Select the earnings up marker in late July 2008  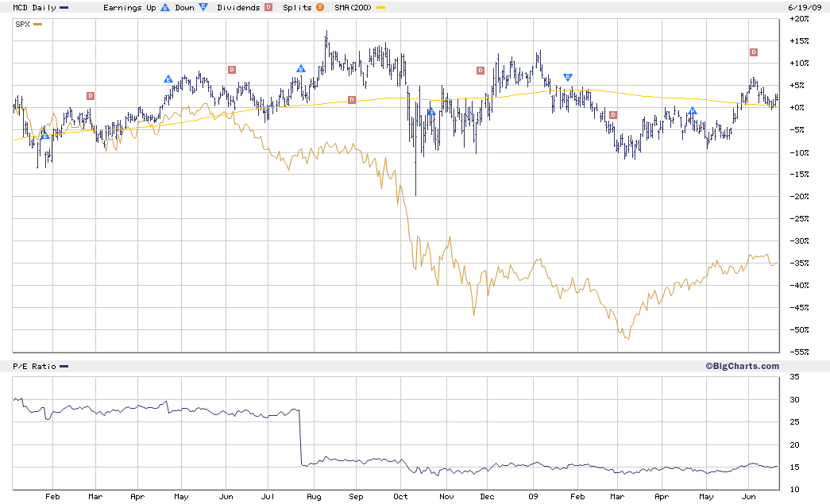(x=301, y=69)
